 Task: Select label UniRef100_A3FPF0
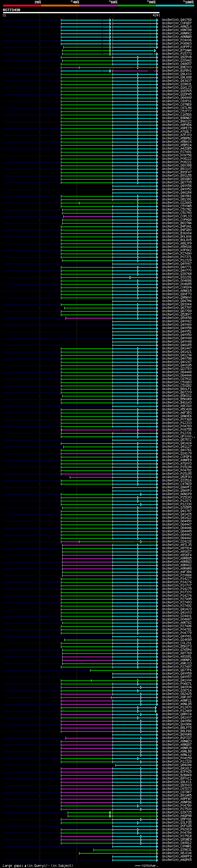pos(177,47)
